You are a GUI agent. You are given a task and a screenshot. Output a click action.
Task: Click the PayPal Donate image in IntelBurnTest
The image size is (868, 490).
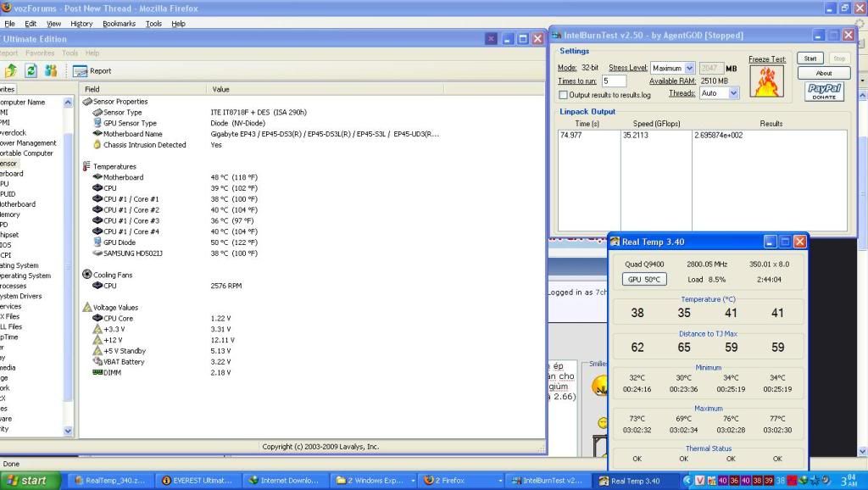(x=824, y=92)
